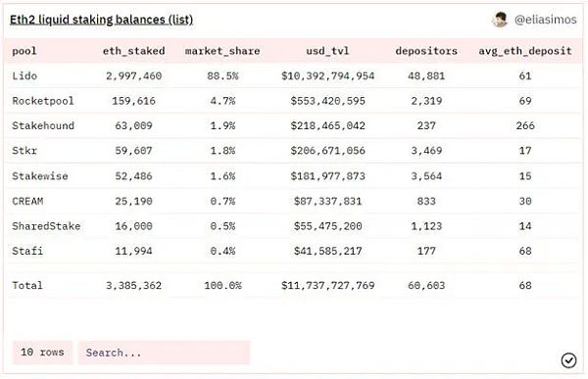Image resolution: width=588 pixels, height=379 pixels.
Task: Click the checkmark icon at bottom right
Action: coord(568,360)
